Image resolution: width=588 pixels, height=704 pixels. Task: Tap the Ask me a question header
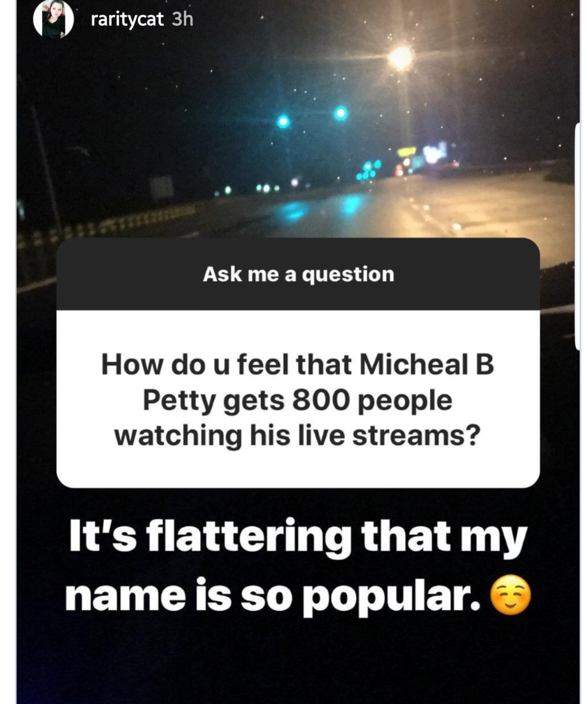click(x=298, y=274)
